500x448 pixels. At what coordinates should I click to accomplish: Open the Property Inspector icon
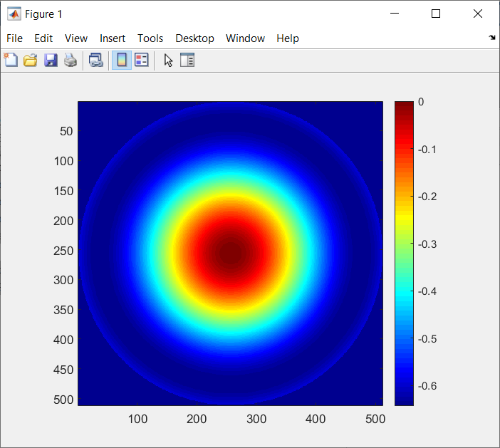(187, 60)
